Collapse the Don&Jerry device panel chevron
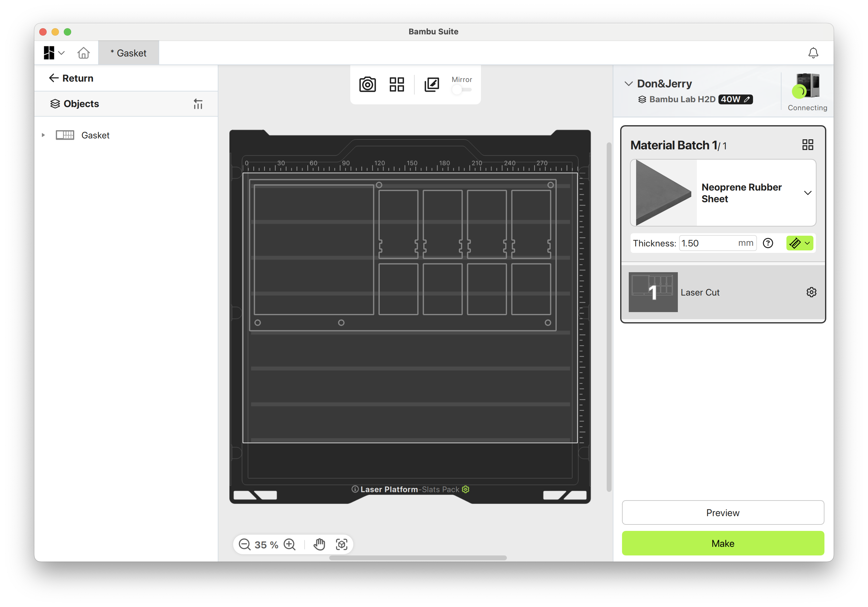868x607 pixels. [628, 83]
